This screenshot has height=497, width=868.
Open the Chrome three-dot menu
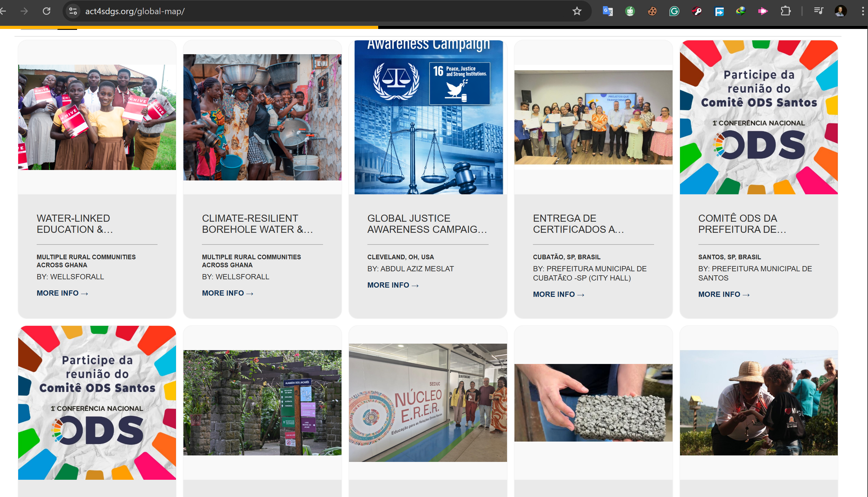(861, 11)
